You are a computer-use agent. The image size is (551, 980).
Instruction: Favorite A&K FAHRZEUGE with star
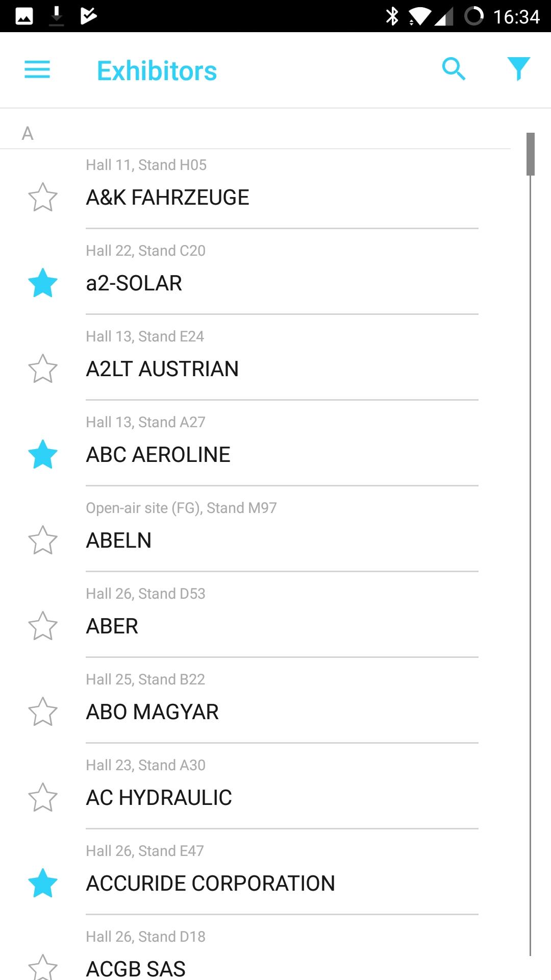pos(43,197)
